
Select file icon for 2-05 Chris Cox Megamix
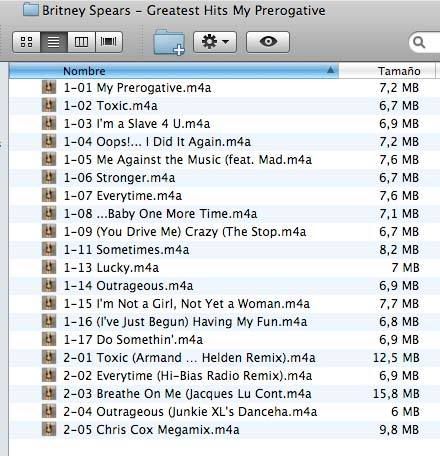(x=49, y=430)
